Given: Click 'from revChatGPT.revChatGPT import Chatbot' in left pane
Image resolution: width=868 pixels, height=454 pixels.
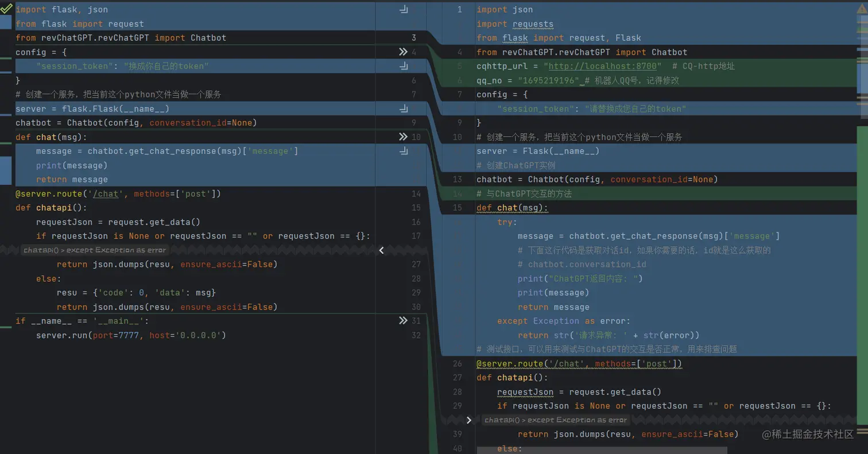Looking at the screenshot, I should tap(121, 38).
